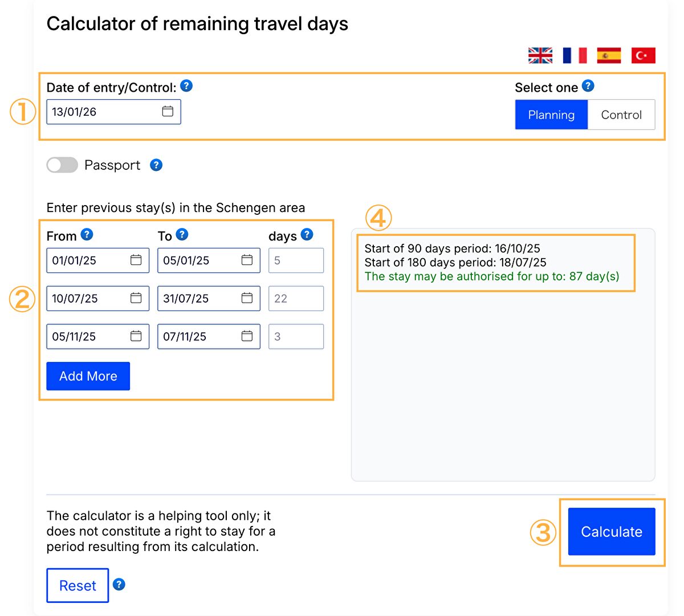Click the help icon beside the days column
Screen dimensions: 684x616
pos(307,234)
